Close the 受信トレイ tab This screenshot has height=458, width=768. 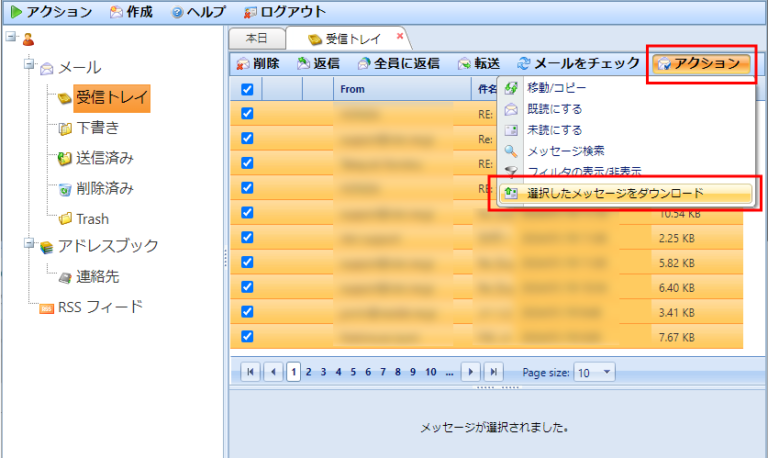coord(400,36)
